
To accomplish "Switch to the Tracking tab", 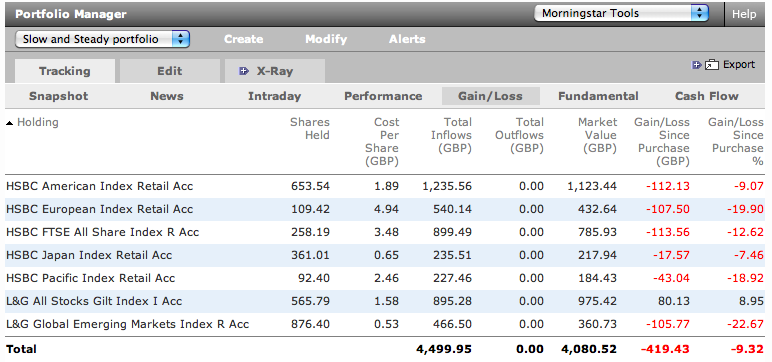I will coord(64,71).
